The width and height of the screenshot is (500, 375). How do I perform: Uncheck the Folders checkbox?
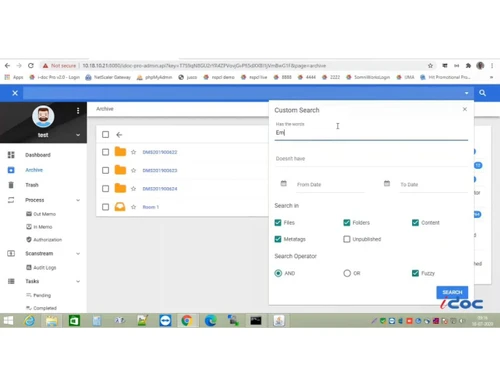click(x=347, y=223)
